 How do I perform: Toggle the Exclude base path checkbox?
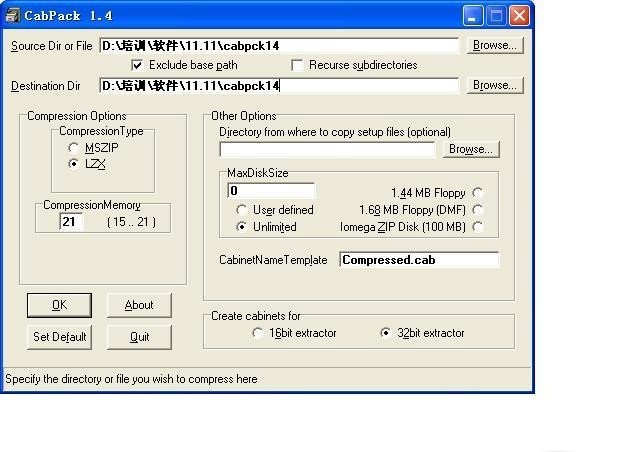pos(137,65)
